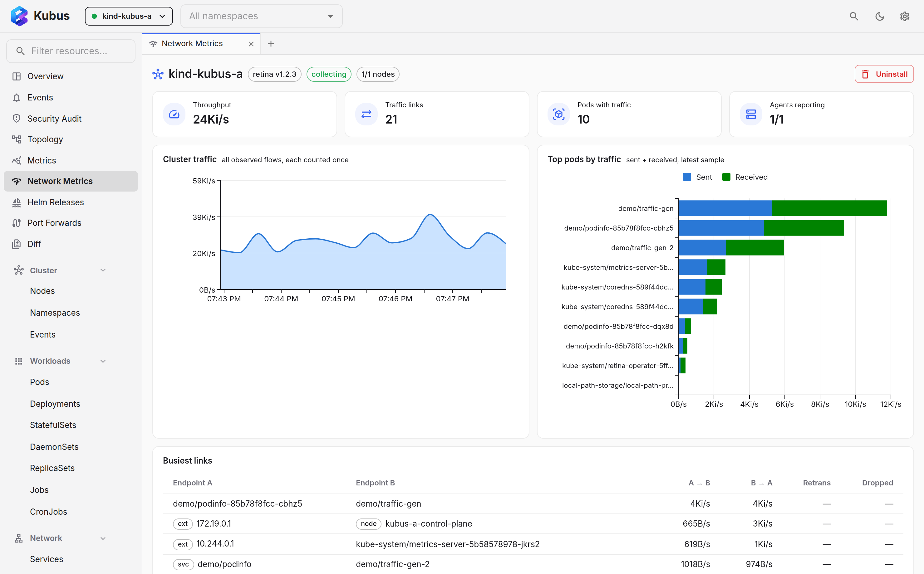Open Nodes under Cluster
Screen dimensions: 924x574
pyautogui.click(x=42, y=291)
